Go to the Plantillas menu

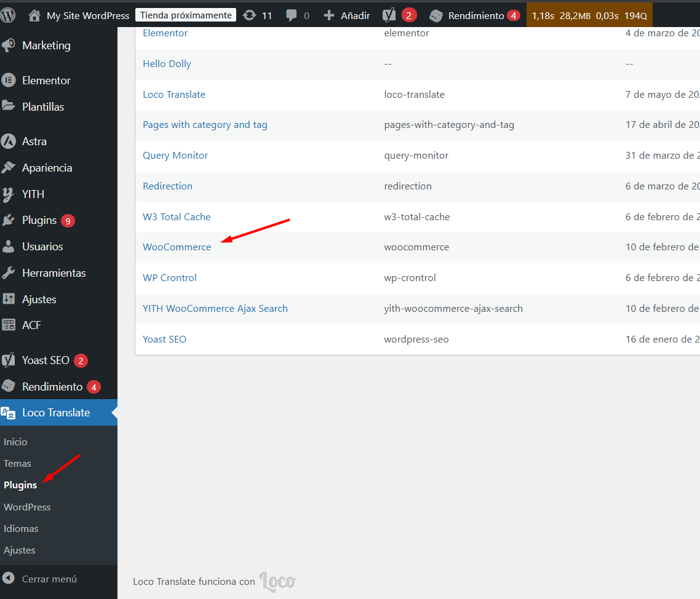pyautogui.click(x=43, y=106)
